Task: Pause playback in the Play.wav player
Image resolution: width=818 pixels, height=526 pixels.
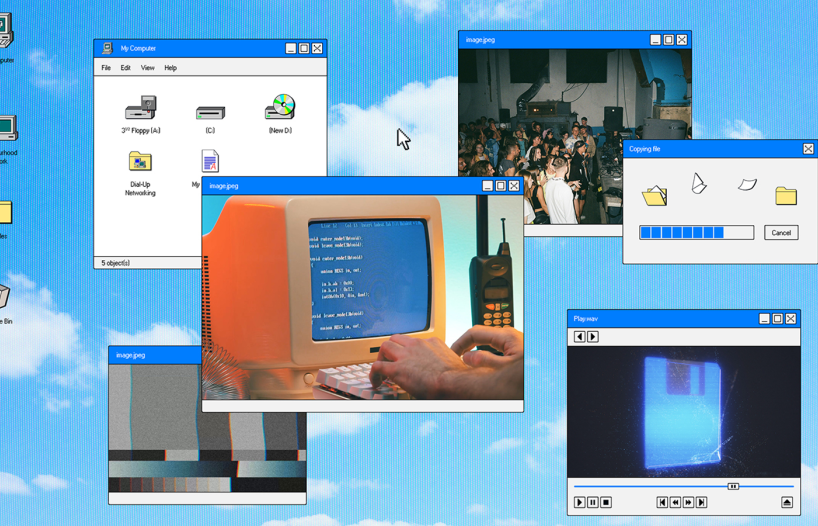Action: pos(593,502)
